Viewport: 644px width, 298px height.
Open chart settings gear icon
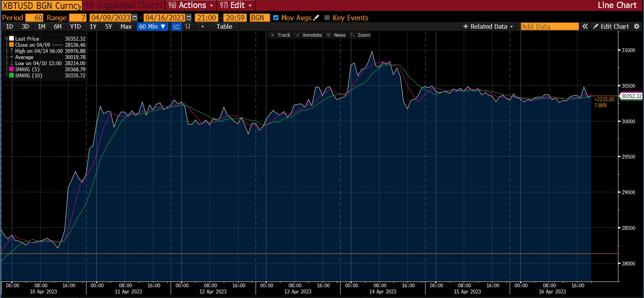click(637, 26)
